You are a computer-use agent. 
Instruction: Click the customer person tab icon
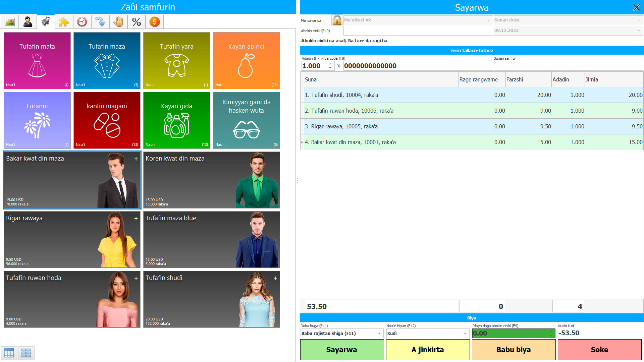[x=28, y=22]
